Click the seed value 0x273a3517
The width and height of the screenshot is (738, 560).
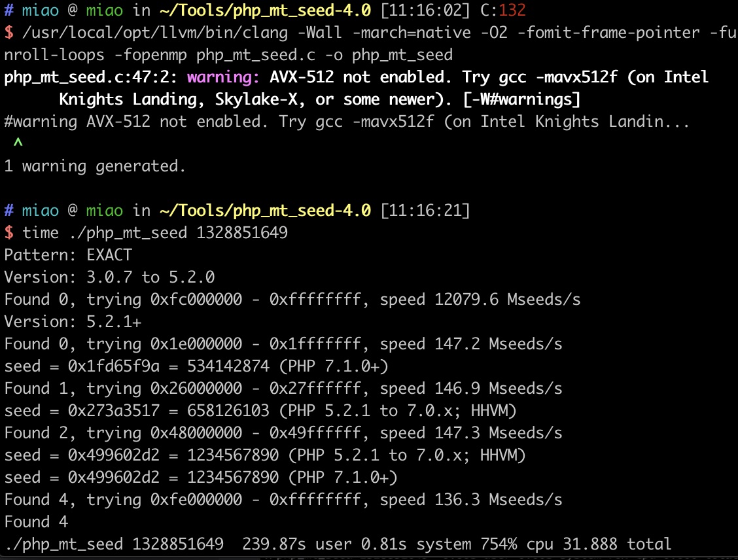point(113,411)
